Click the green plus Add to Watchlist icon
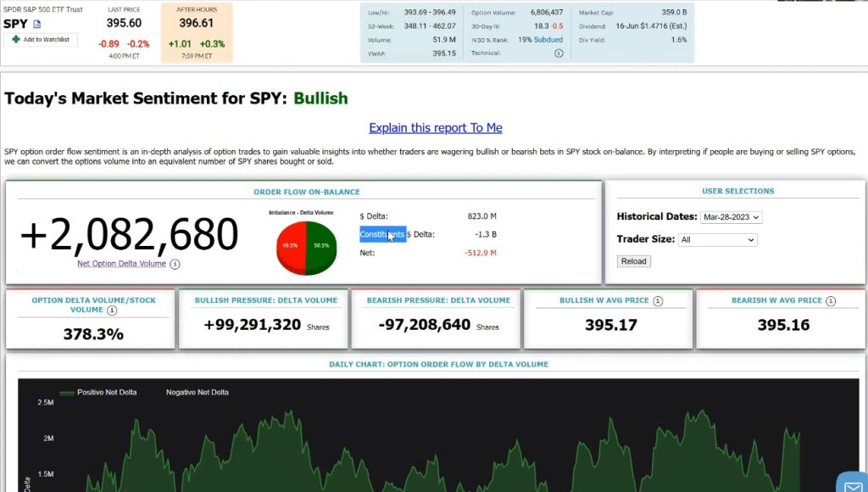868x492 pixels. pos(16,39)
